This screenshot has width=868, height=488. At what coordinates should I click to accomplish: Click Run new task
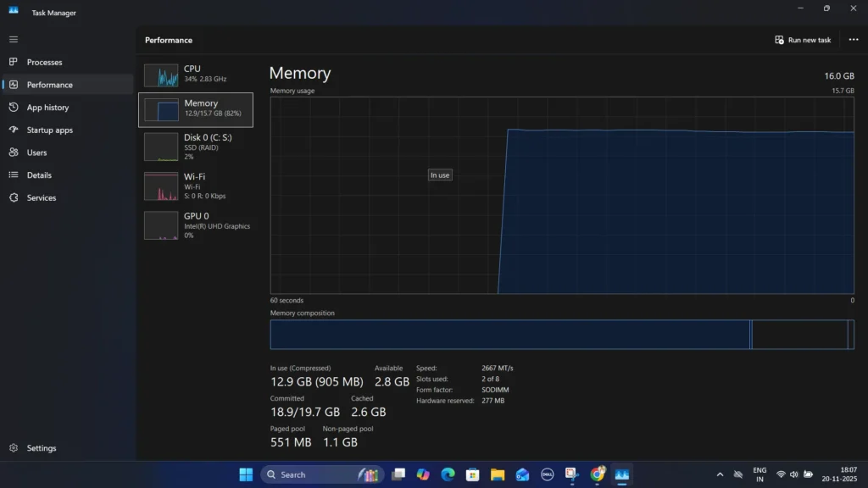coord(802,39)
